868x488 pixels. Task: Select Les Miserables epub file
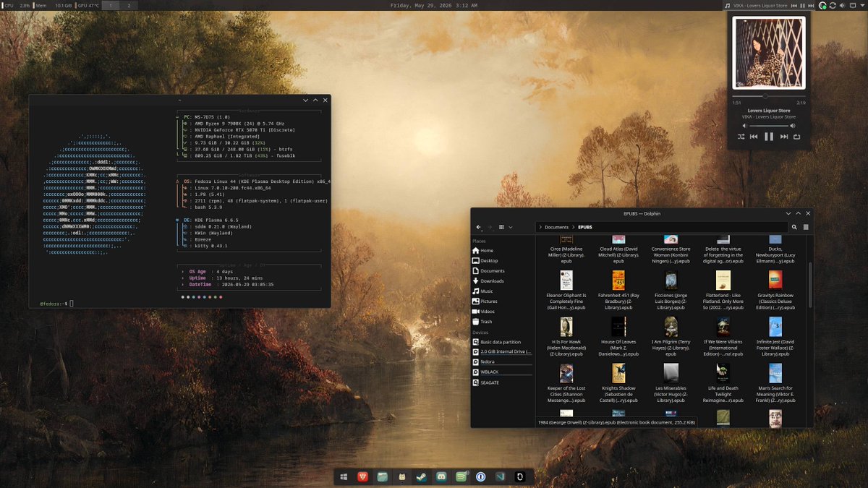tap(671, 383)
